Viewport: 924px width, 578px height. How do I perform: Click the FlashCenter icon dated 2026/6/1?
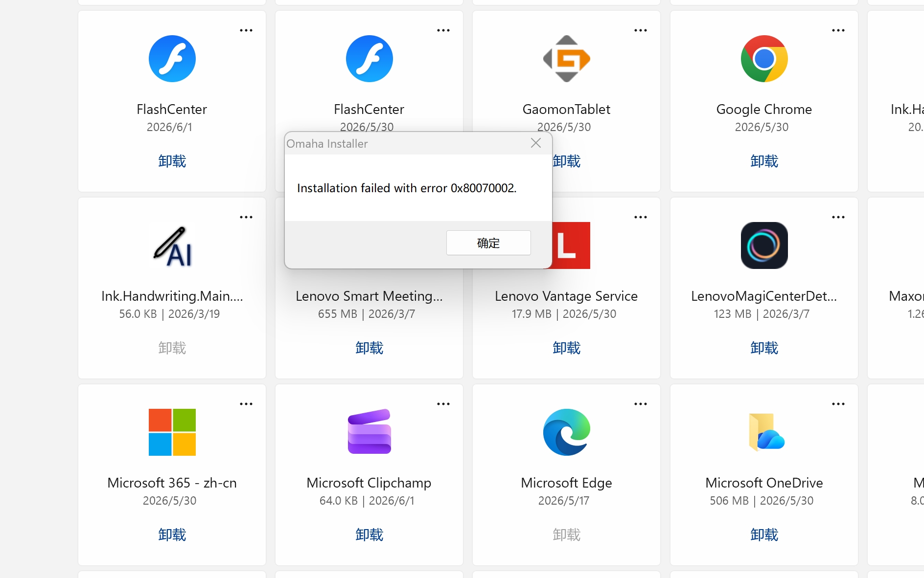pyautogui.click(x=172, y=59)
